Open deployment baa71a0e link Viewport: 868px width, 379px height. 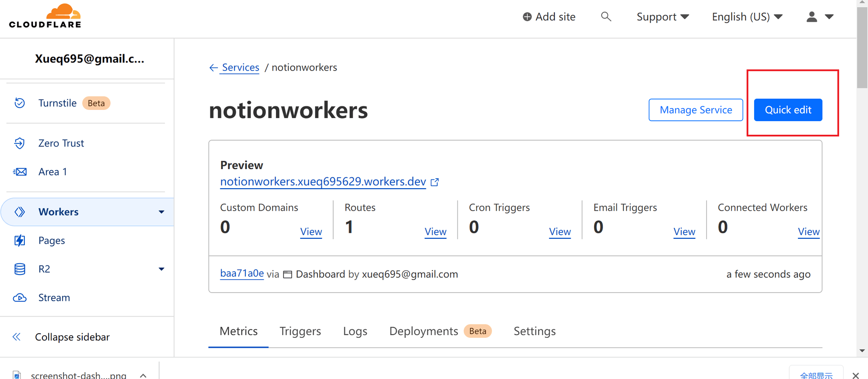coord(242,273)
